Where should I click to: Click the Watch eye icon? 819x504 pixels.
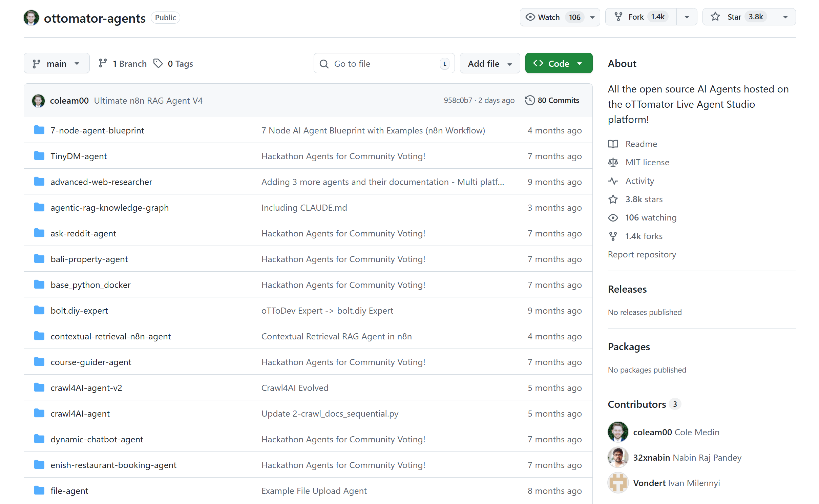pyautogui.click(x=530, y=17)
